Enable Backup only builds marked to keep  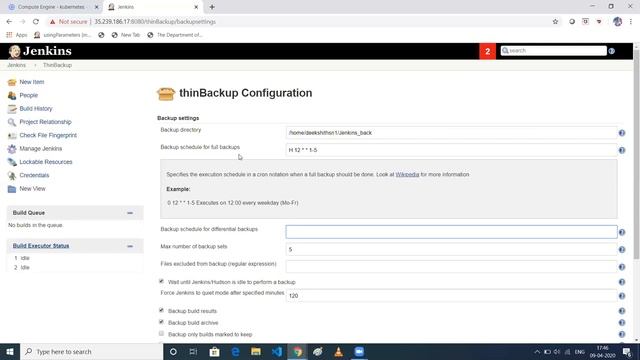click(x=161, y=333)
